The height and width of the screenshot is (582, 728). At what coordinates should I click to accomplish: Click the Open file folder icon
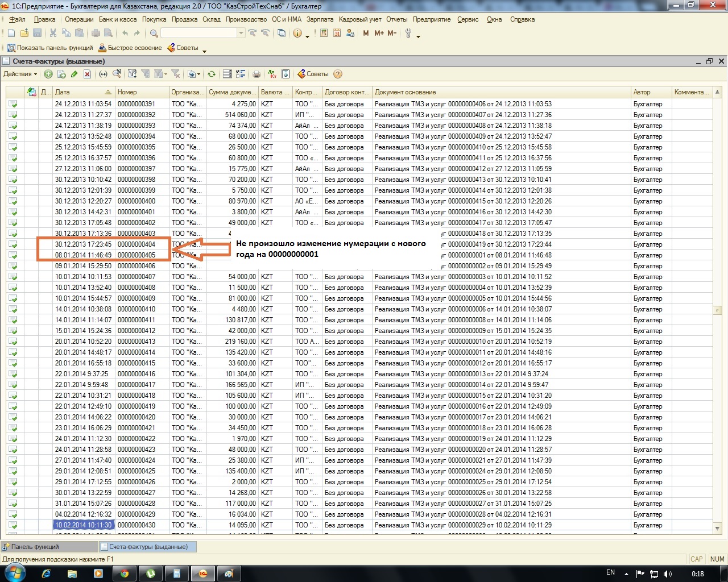pyautogui.click(x=24, y=33)
